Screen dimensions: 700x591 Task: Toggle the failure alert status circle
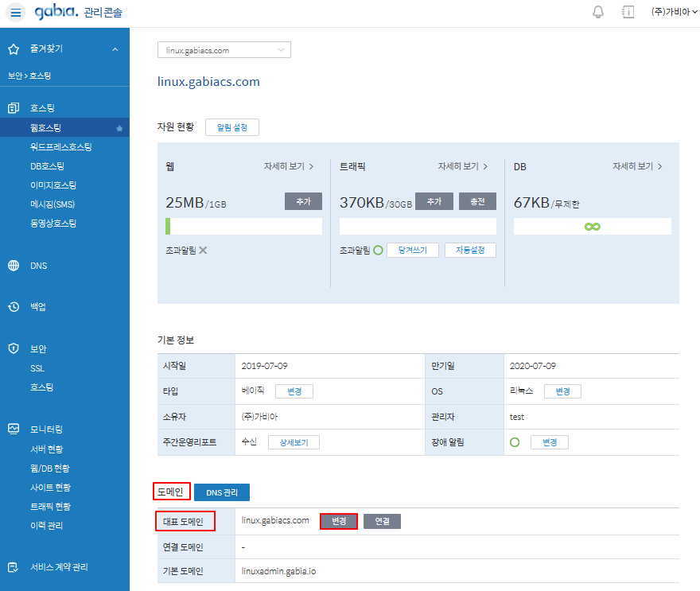coord(515,442)
